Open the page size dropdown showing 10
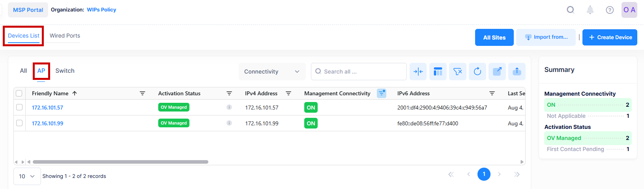Viewport: 644px width, 189px height. click(x=27, y=176)
